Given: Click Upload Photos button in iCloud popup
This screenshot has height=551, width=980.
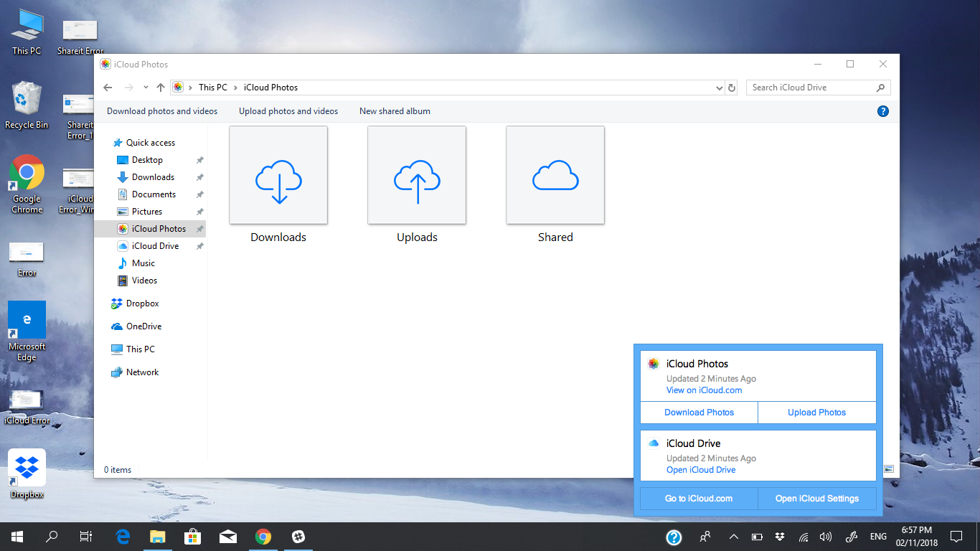Looking at the screenshot, I should coord(817,413).
